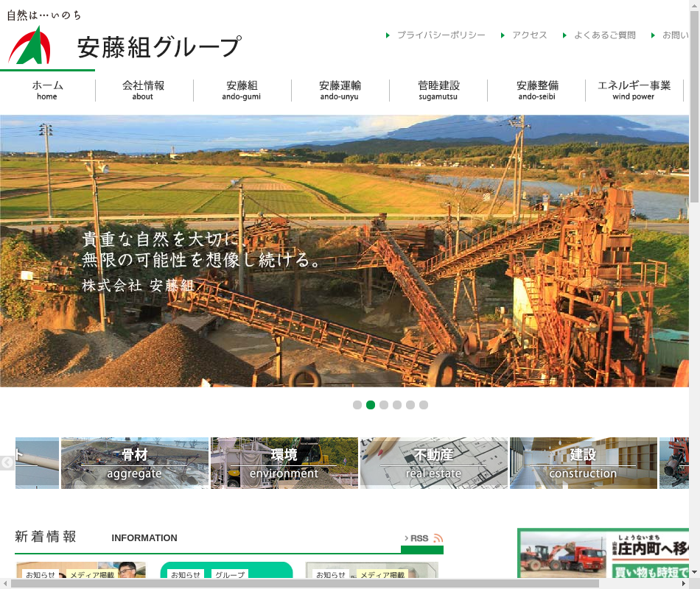Click the previous arrow on category carousel
This screenshot has height=589, width=700.
tap(7, 462)
